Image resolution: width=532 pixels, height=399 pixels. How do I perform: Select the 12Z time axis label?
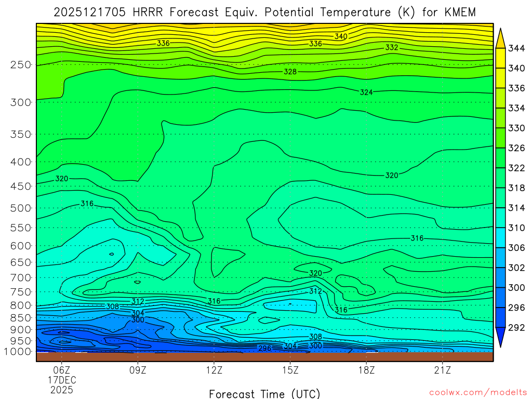[x=214, y=370]
